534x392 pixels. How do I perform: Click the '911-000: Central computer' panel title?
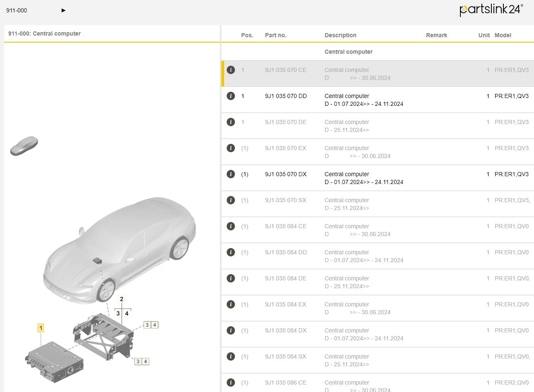[44, 33]
